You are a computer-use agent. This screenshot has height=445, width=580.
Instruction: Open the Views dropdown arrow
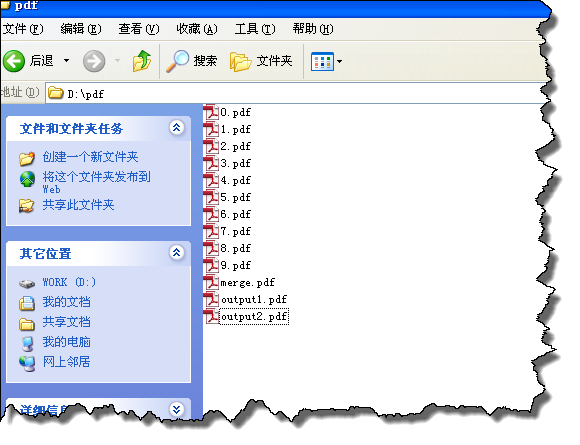(339, 61)
